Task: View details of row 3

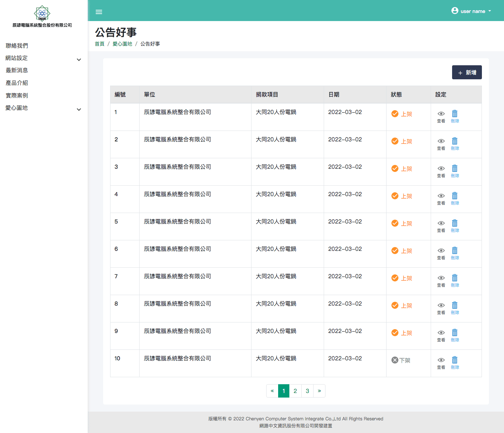Action: tap(441, 171)
